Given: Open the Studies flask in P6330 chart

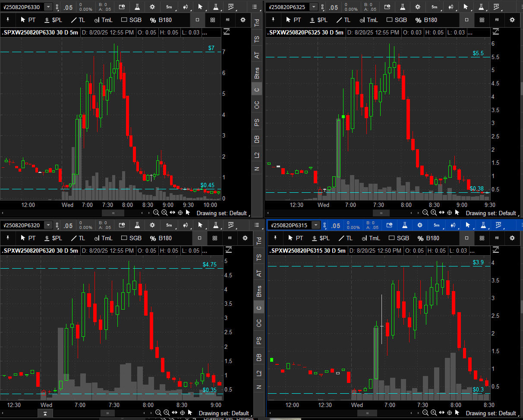Looking at the screenshot, I should coord(137,7).
